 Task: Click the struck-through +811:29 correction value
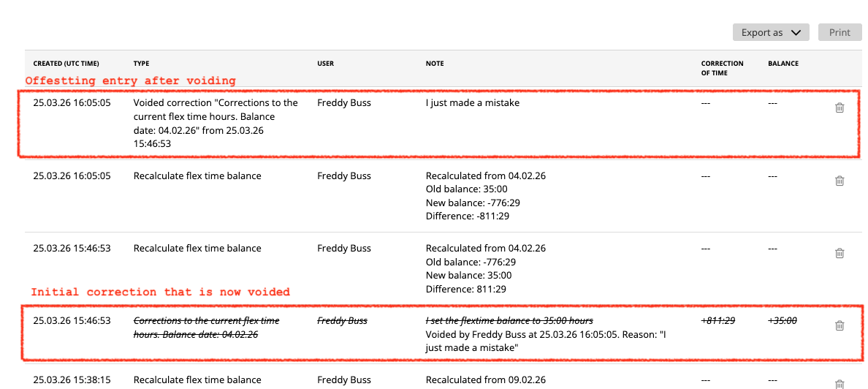717,320
